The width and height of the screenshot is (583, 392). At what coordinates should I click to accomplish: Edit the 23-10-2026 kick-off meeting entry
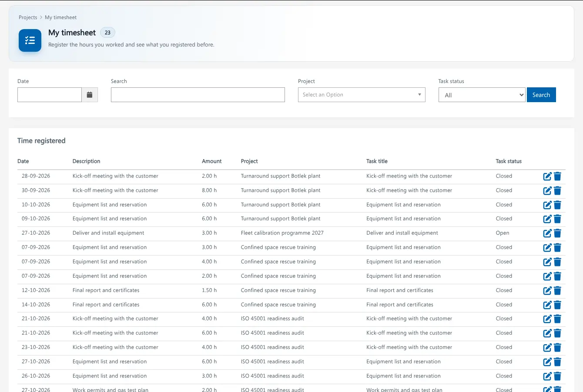[547, 348]
